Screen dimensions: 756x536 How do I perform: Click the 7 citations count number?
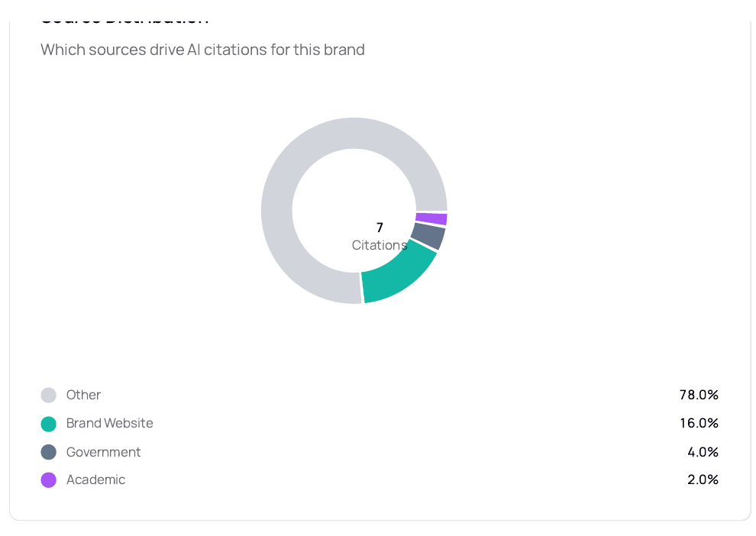click(x=380, y=227)
